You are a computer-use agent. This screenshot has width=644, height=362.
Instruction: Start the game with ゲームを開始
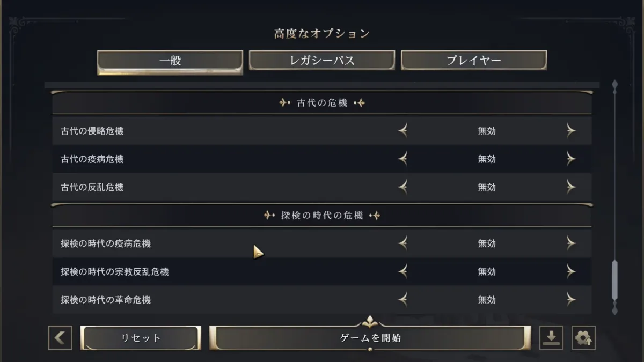tap(370, 338)
